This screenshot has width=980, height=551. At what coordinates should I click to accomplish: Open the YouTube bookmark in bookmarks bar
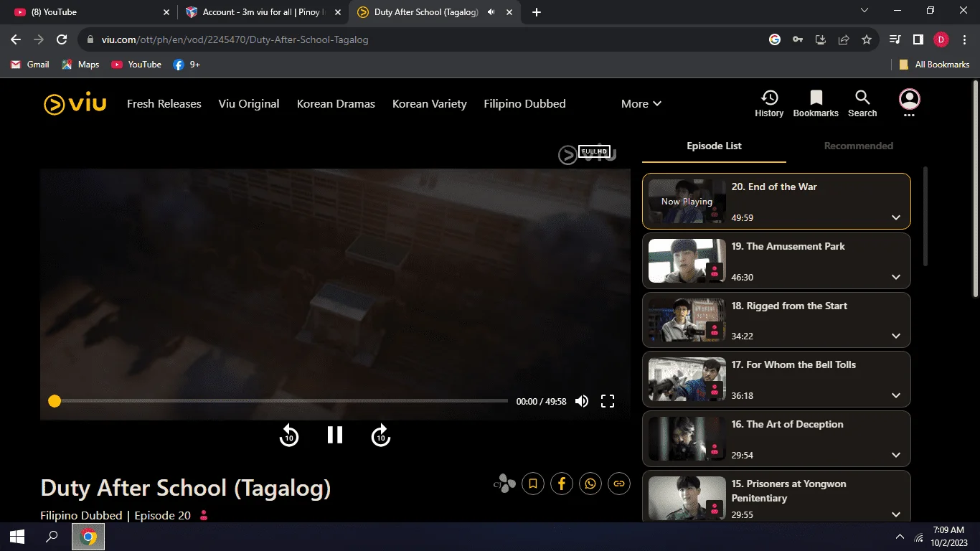136,65
